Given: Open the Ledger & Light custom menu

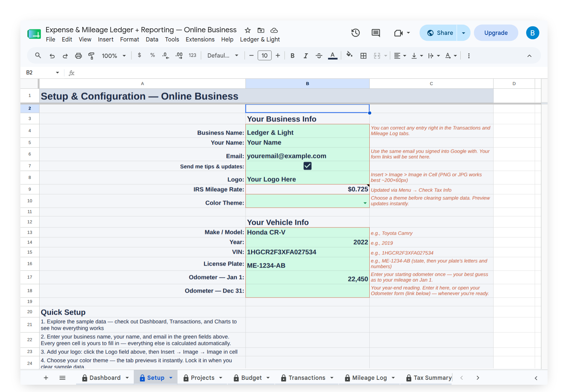Looking at the screenshot, I should pyautogui.click(x=260, y=39).
